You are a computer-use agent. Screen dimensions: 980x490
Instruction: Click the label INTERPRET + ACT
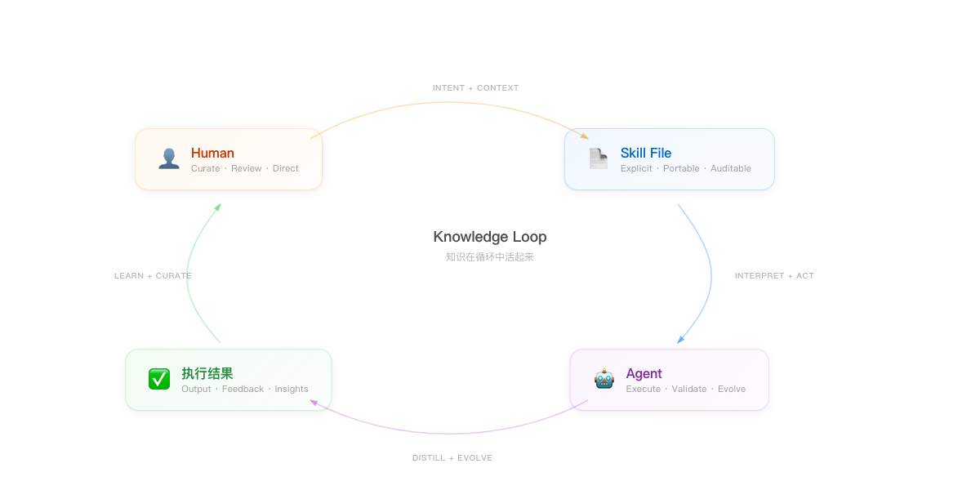click(x=774, y=275)
